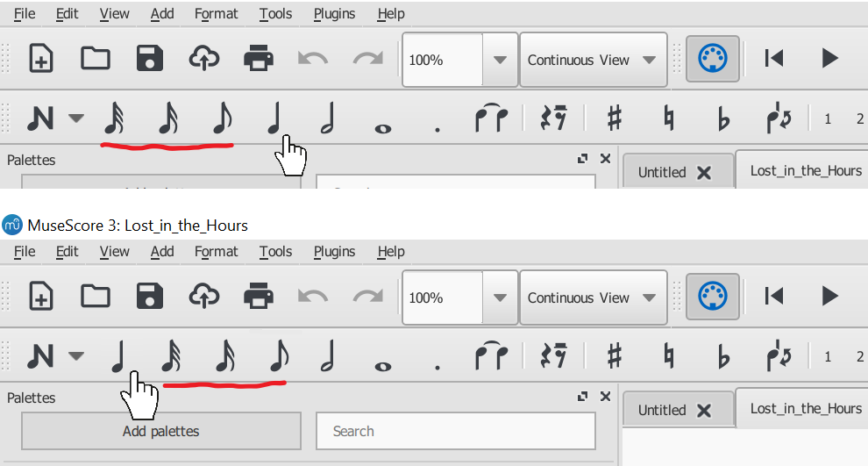Start playback with play button in lower window

pyautogui.click(x=829, y=296)
